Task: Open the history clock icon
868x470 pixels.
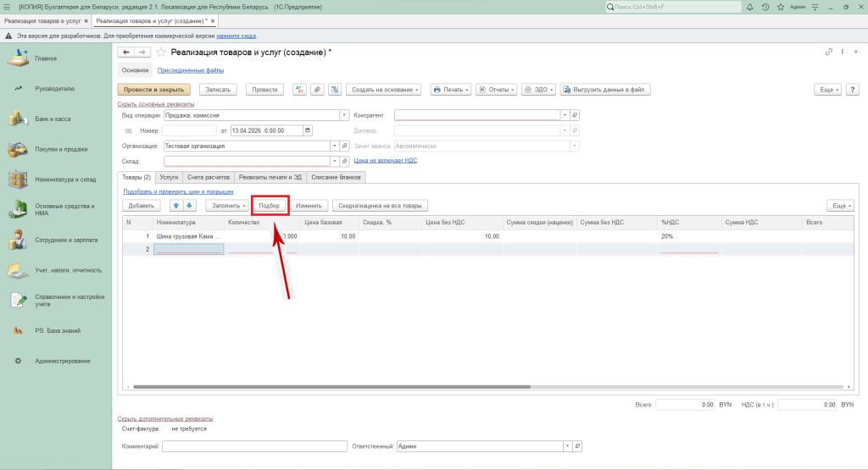Action: [765, 7]
